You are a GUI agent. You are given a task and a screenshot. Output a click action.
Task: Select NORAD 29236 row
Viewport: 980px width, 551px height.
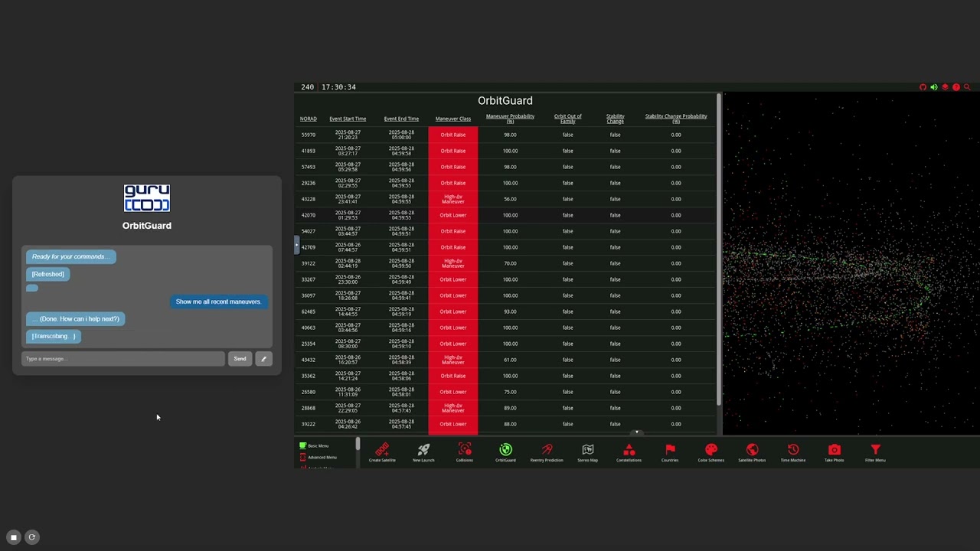[507, 183]
